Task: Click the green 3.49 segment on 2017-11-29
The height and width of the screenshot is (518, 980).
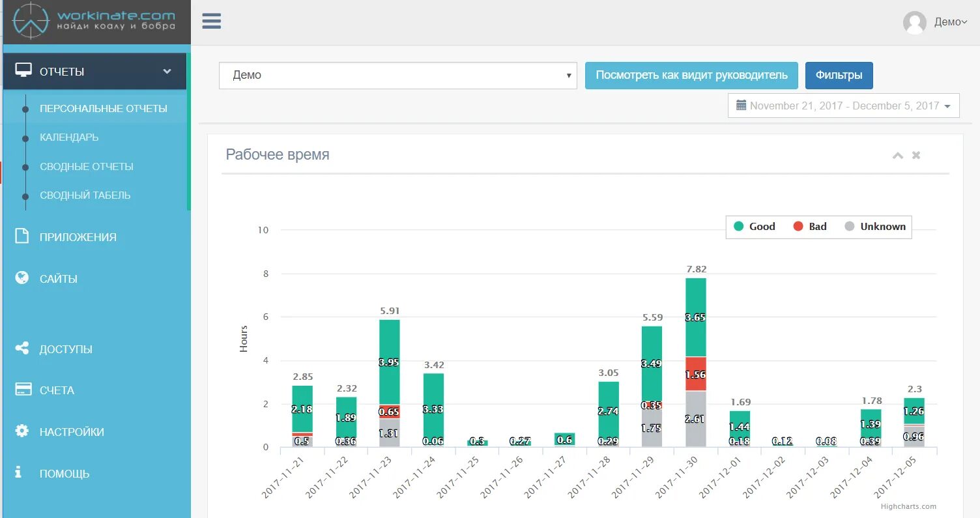Action: click(652, 364)
